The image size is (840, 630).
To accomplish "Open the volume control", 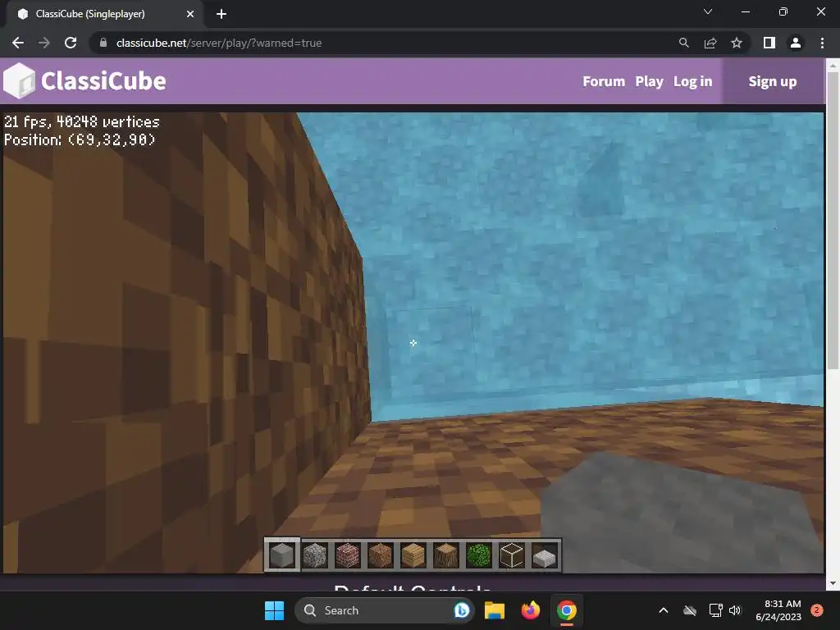I will [735, 610].
